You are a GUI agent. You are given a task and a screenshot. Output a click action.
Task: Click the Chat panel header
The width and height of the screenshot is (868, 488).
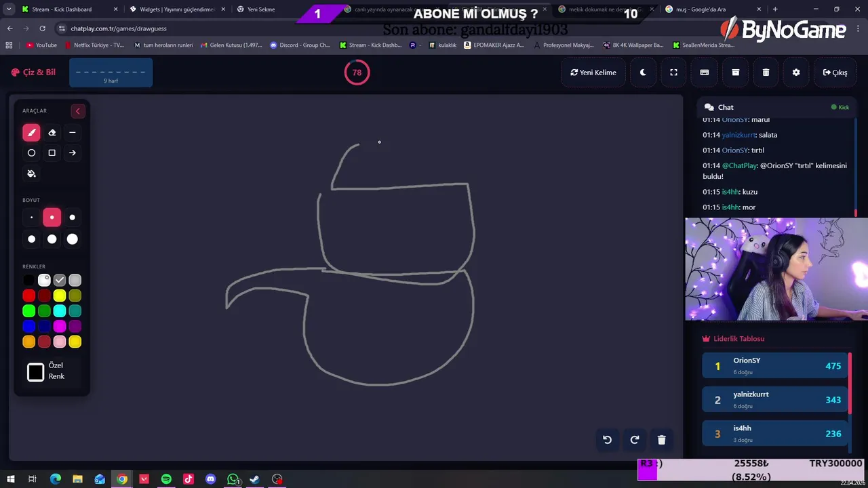pos(776,107)
